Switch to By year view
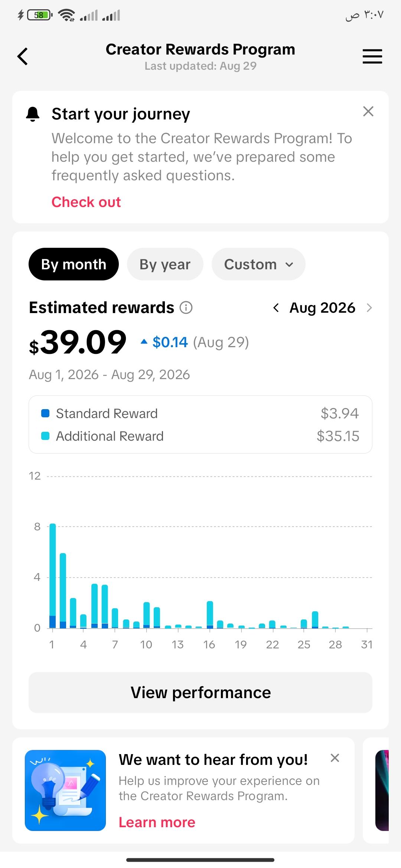The image size is (401, 868). 165,264
